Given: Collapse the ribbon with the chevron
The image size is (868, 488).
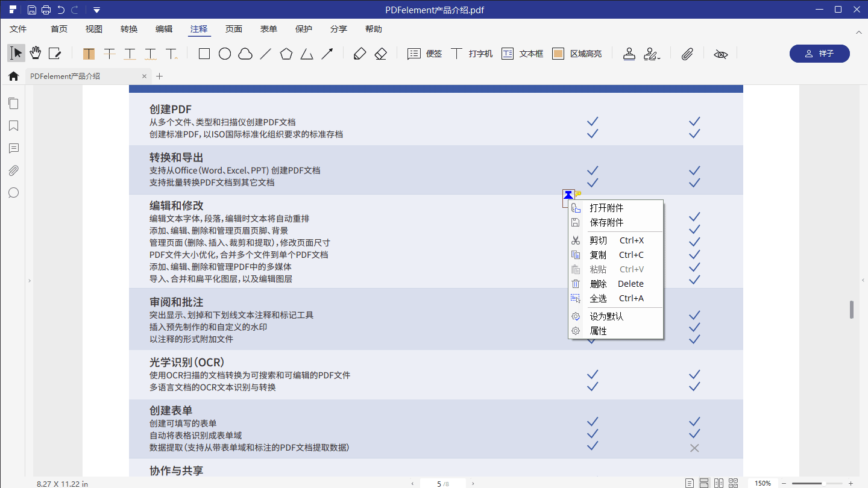Looking at the screenshot, I should pos(858,31).
